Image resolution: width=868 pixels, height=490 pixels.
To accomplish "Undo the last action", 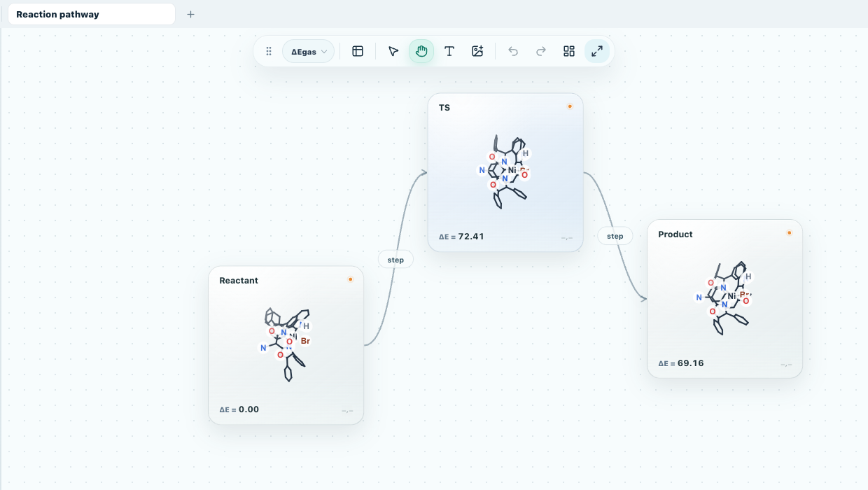I will pyautogui.click(x=513, y=51).
